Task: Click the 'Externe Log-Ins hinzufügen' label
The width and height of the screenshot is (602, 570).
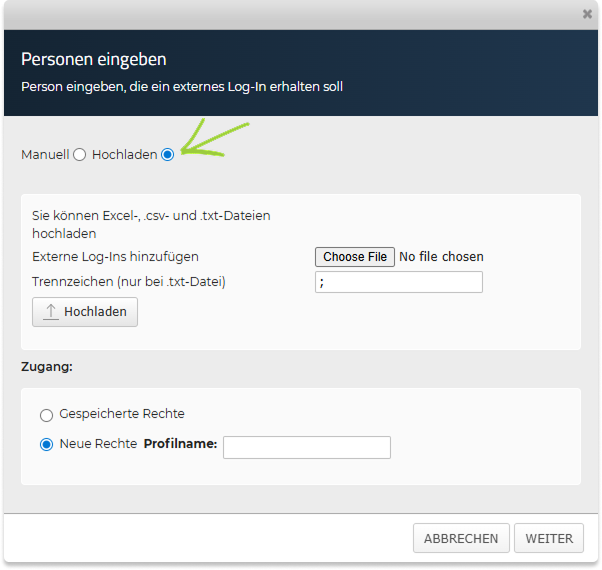Action: coord(115,257)
